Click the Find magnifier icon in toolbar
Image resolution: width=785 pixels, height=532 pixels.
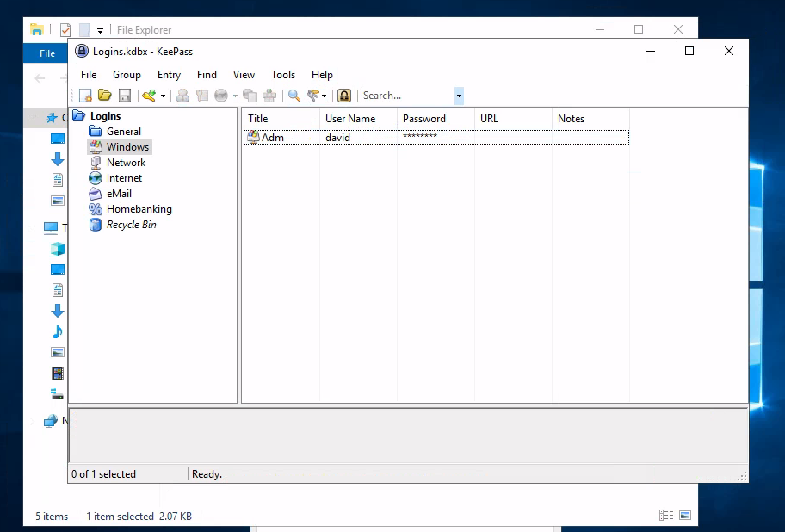[294, 96]
